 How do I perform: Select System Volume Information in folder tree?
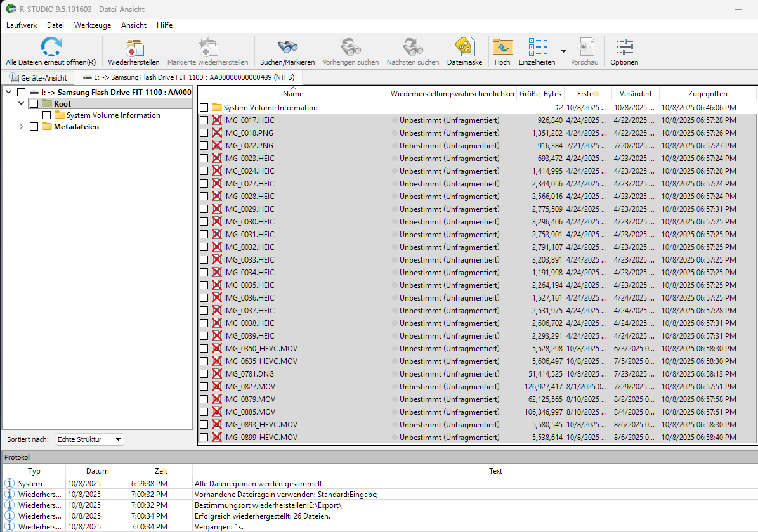tap(113, 115)
